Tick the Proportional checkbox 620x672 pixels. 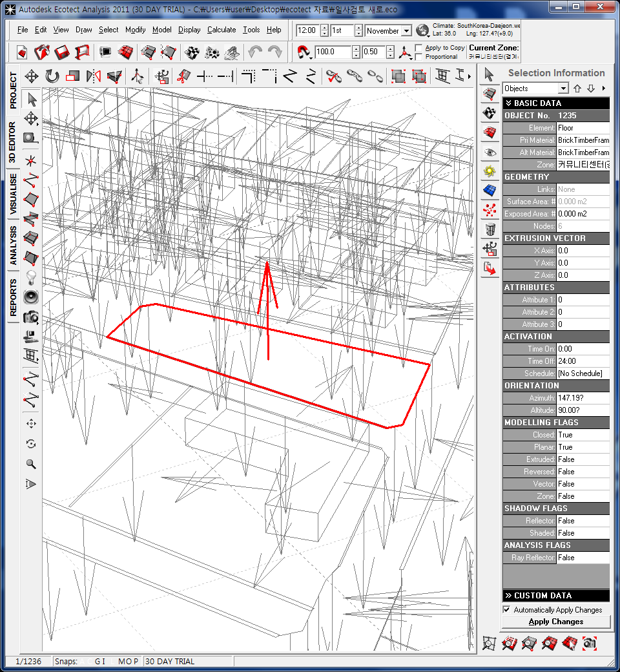[x=419, y=57]
